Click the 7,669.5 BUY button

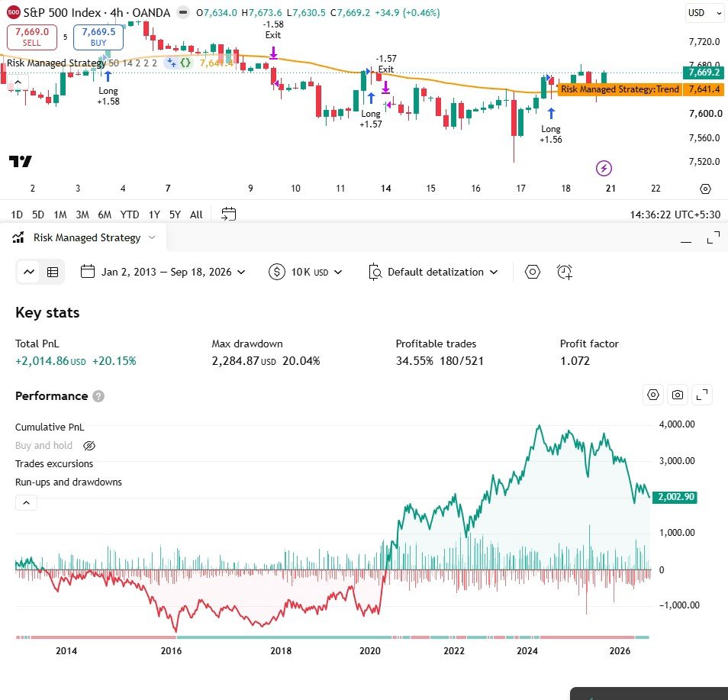pyautogui.click(x=98, y=37)
